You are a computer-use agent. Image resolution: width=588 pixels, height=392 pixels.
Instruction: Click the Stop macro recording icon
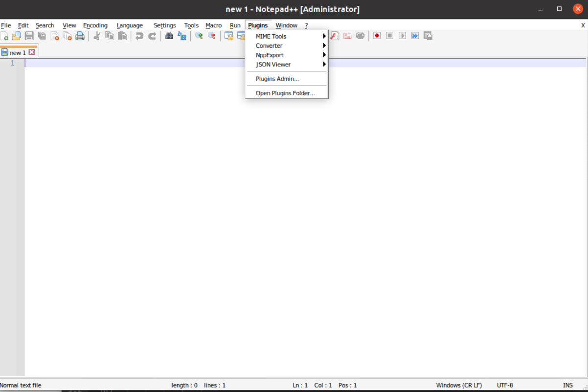[389, 36]
